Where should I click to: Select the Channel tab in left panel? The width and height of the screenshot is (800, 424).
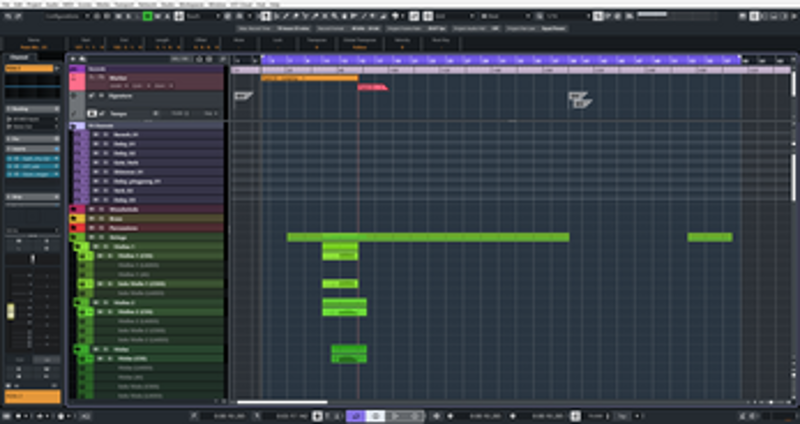(18, 57)
